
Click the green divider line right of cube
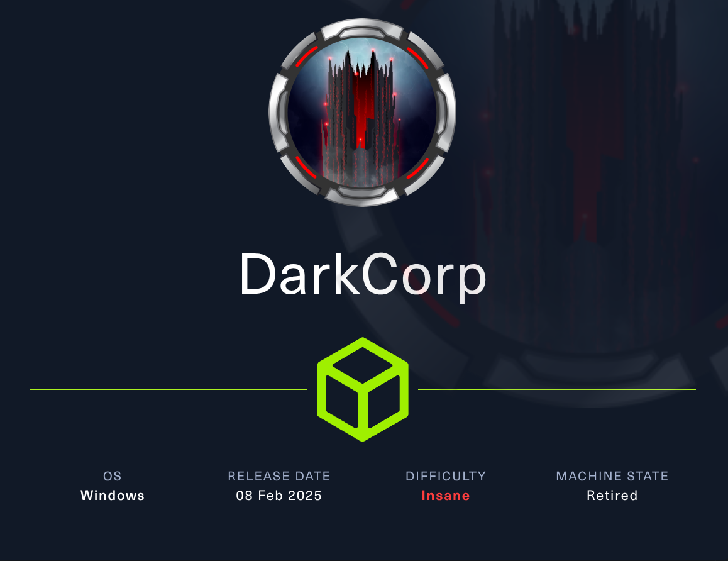pyautogui.click(x=556, y=390)
